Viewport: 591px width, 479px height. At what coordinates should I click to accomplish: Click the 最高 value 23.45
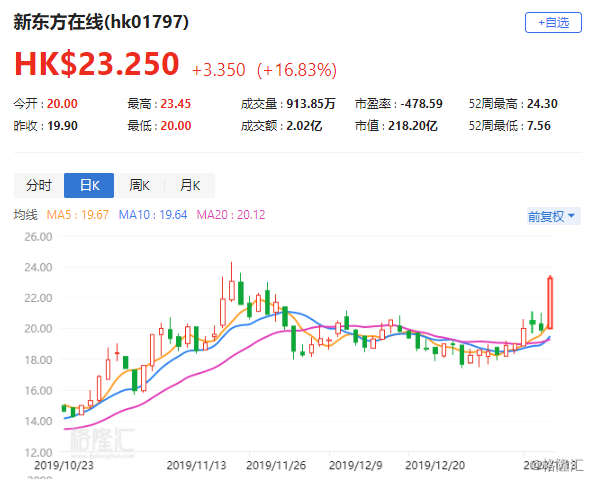click(176, 104)
